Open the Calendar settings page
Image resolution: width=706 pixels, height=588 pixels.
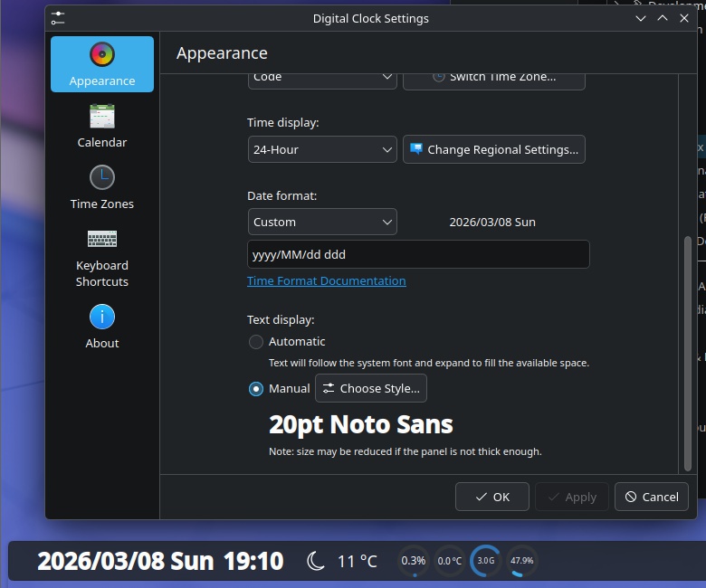102,125
